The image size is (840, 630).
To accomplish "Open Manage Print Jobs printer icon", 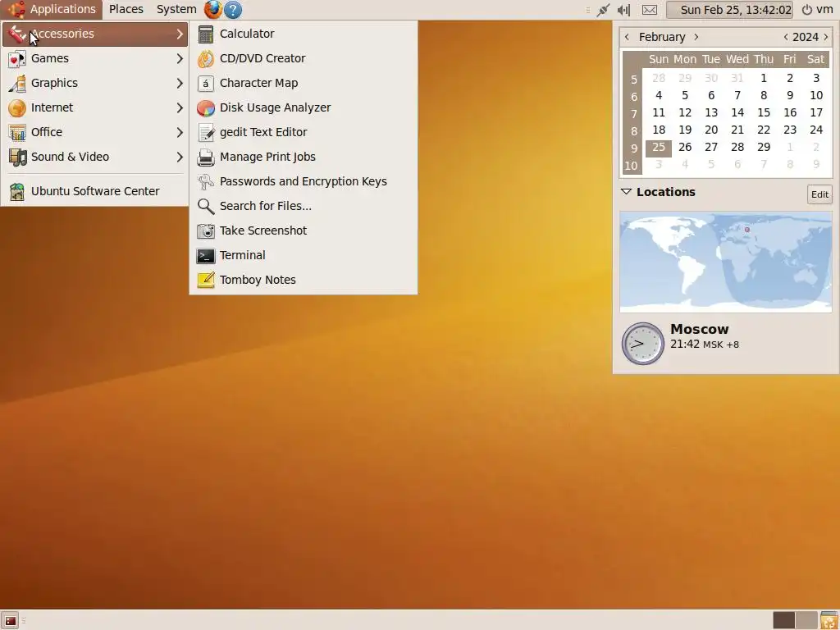I will [206, 157].
